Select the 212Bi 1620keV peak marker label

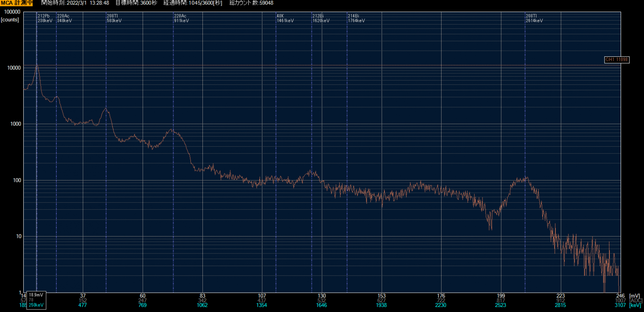pos(321,19)
